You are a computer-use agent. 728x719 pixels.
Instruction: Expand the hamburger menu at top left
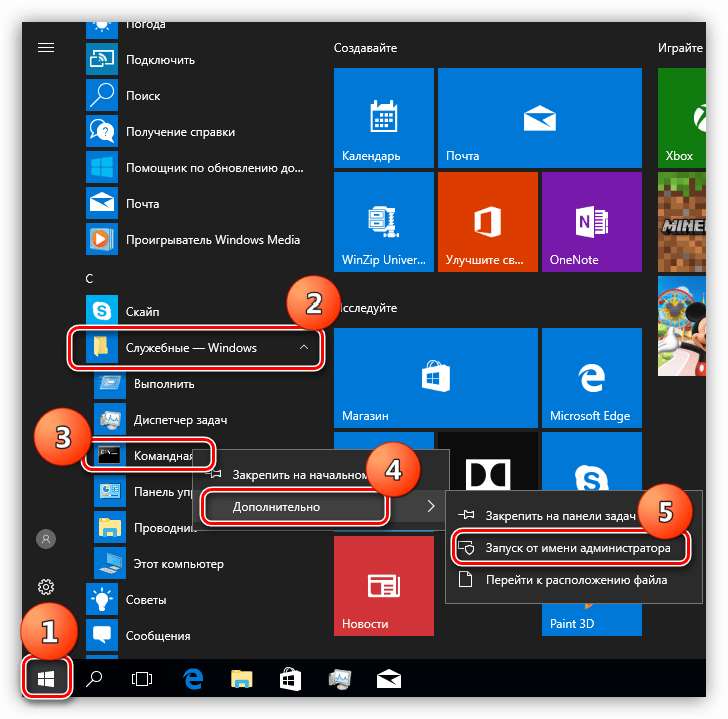pos(46,47)
